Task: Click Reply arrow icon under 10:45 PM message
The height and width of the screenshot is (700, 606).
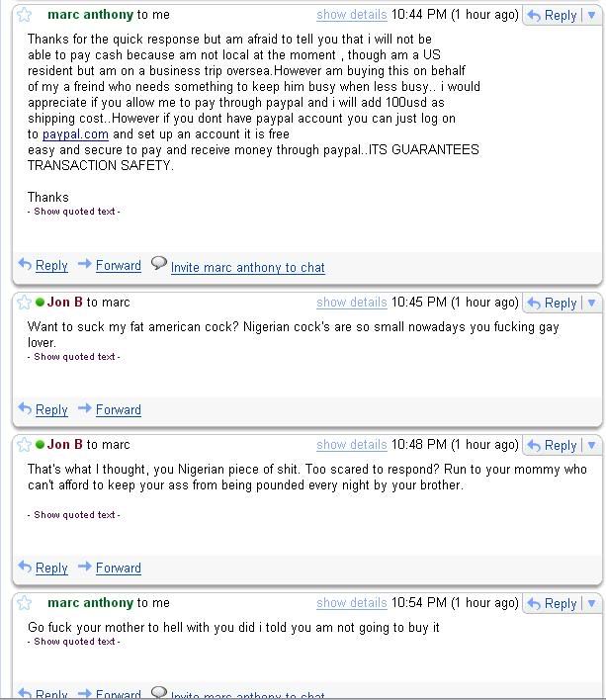Action: (x=25, y=408)
